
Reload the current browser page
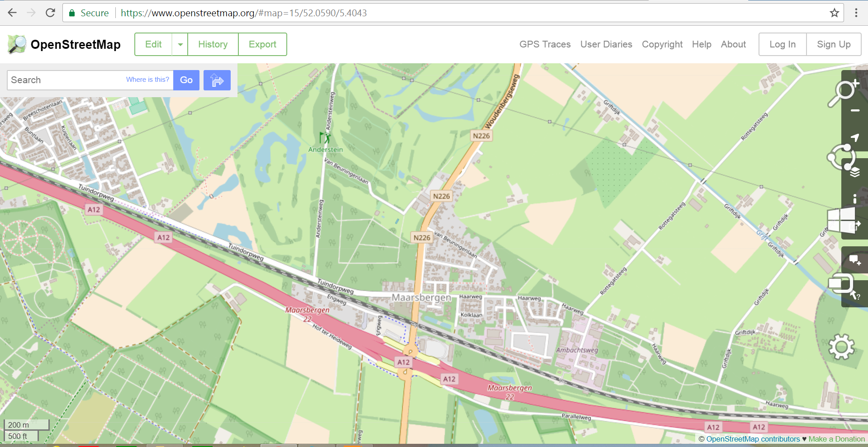coord(50,13)
